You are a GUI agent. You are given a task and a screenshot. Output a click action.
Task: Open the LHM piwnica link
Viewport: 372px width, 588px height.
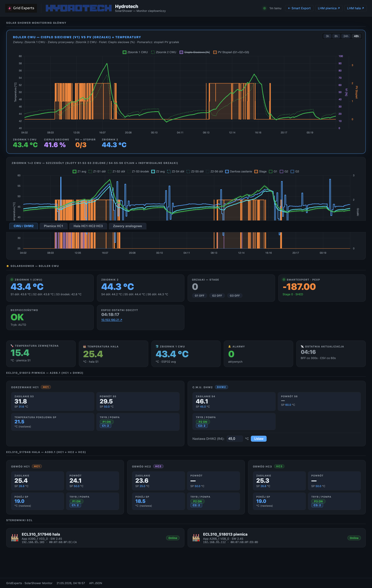pos(329,8)
